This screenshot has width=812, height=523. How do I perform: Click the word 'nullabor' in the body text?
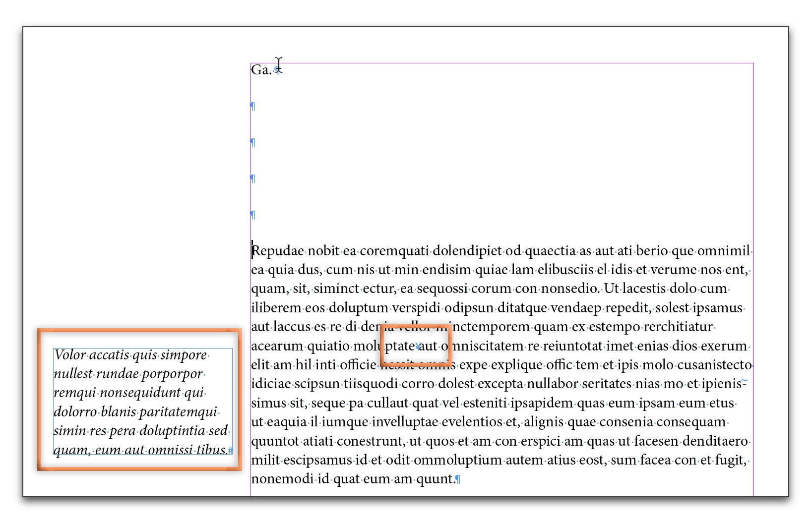pos(553,384)
